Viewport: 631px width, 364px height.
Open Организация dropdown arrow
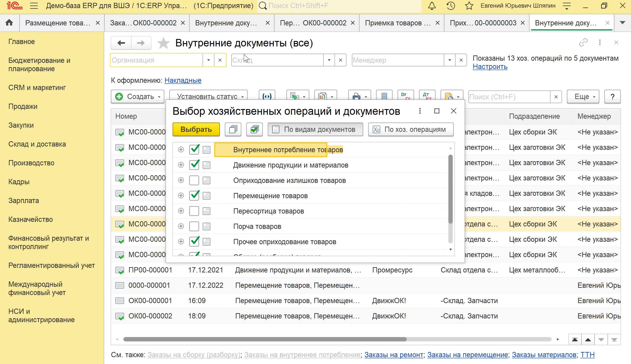point(209,60)
